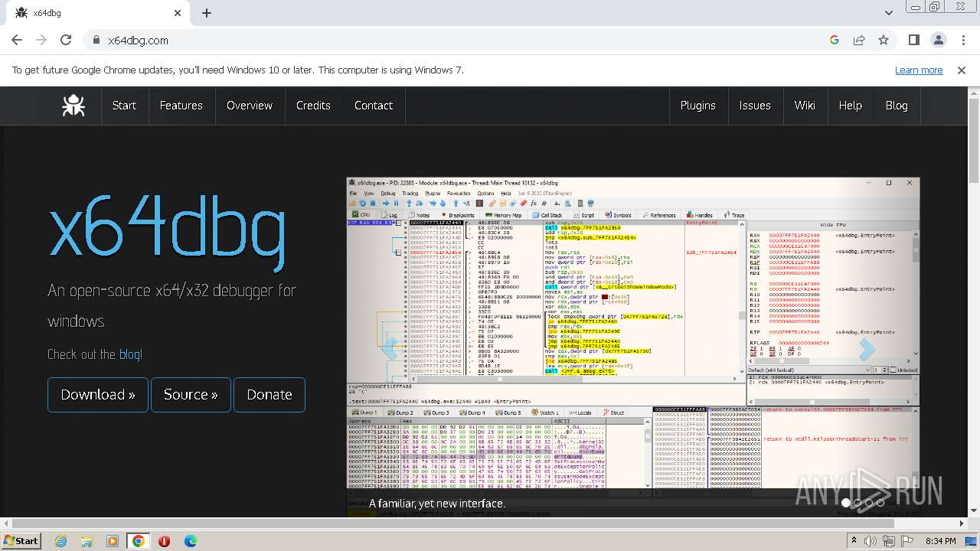Select the third carousel indicator dot
The height and width of the screenshot is (551, 980).
(x=869, y=503)
